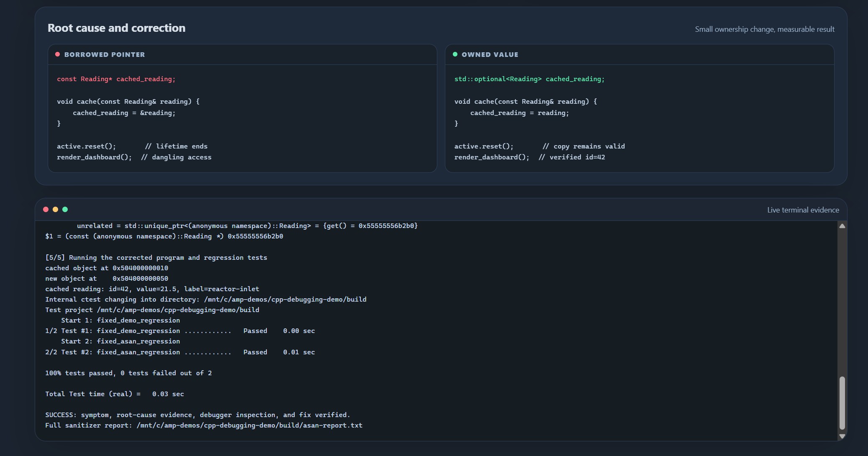Click the "BORROWED POINTER" panel title

pos(105,55)
